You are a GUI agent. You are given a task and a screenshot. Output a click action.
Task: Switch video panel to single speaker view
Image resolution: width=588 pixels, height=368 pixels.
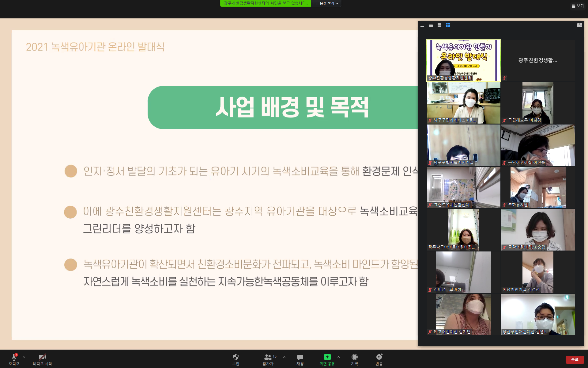tap(431, 26)
